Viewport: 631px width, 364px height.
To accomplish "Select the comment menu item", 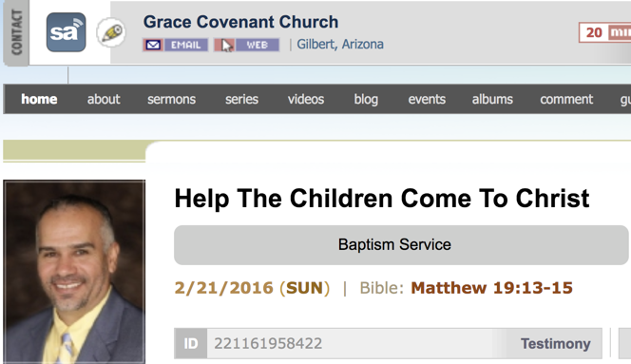I will (x=566, y=99).
